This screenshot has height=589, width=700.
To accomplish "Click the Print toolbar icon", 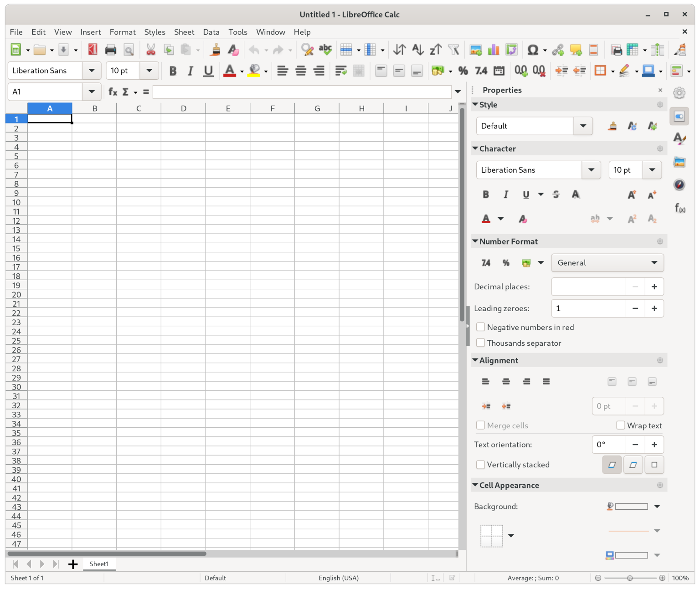I will coord(110,50).
